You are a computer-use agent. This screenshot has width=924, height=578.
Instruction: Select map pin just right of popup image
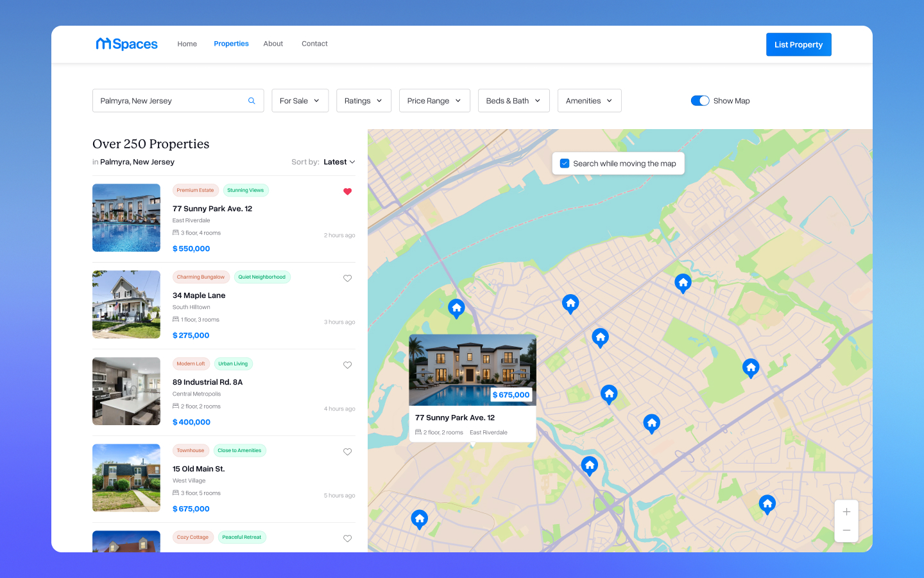click(600, 338)
